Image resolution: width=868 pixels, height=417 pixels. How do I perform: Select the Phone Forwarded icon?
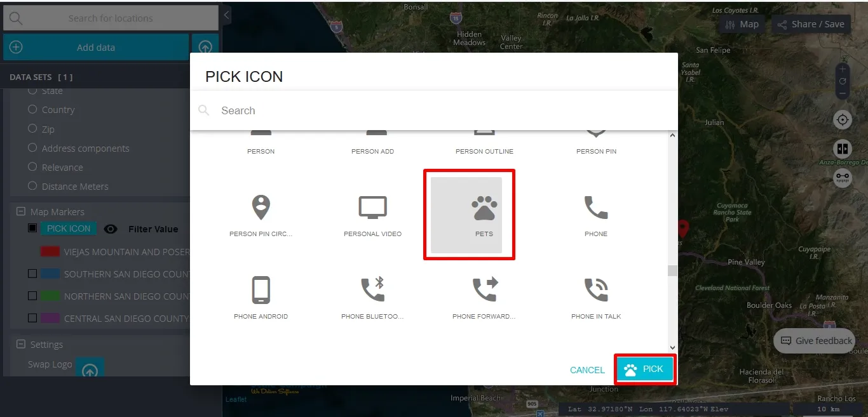(x=484, y=291)
